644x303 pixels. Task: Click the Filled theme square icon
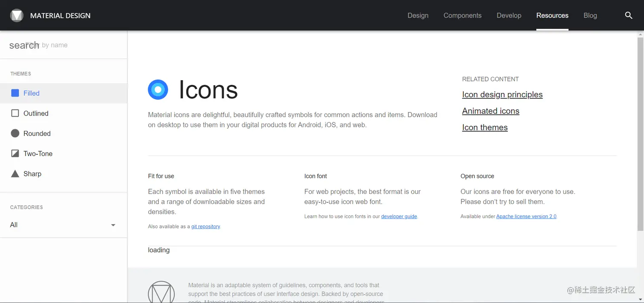click(x=15, y=93)
